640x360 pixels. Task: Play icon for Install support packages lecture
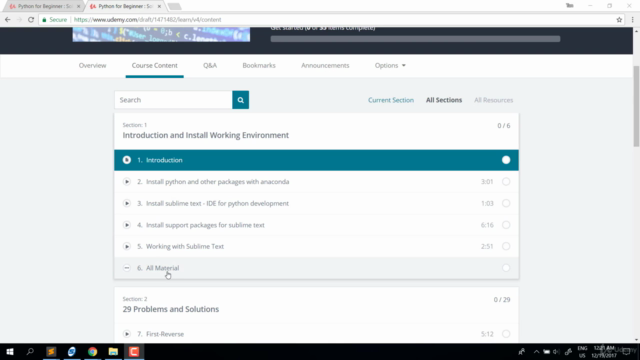(127, 225)
